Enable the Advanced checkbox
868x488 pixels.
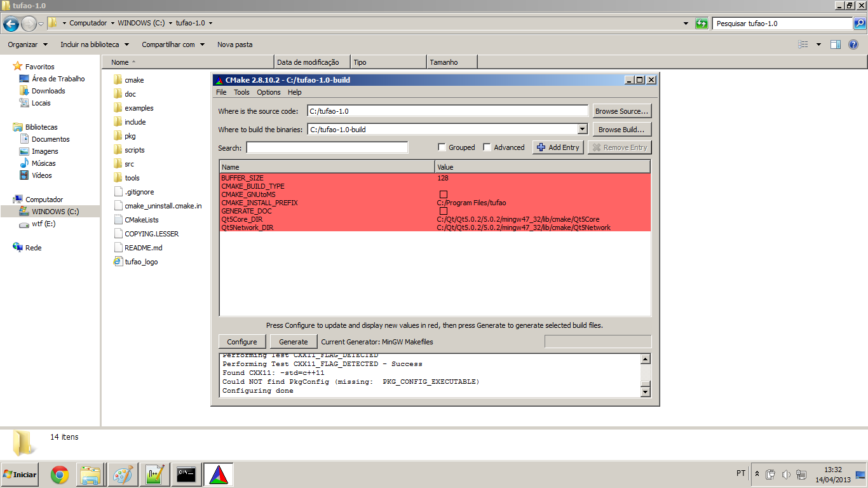click(x=487, y=147)
